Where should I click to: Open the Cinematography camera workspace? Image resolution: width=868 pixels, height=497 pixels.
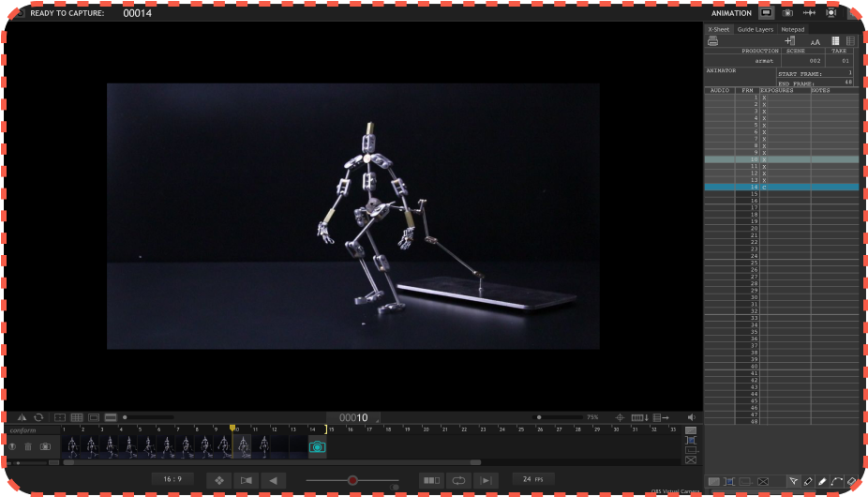click(787, 13)
